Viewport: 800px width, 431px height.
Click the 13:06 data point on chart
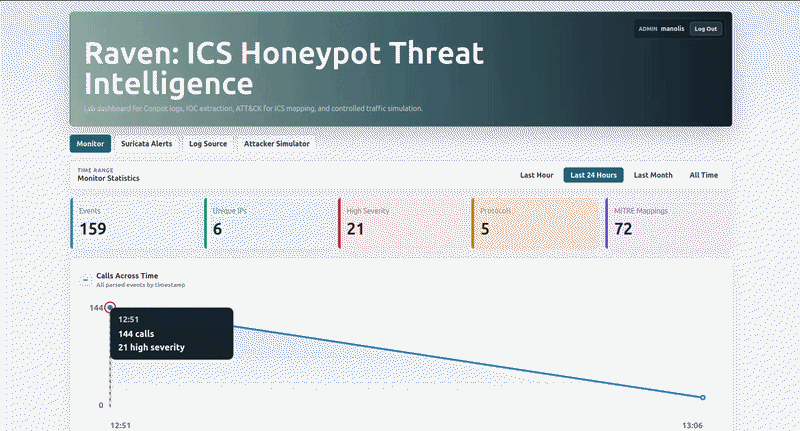703,397
